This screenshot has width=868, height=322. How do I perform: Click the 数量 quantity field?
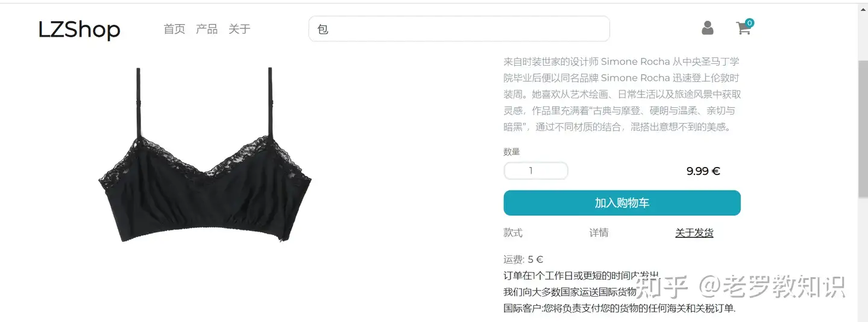tap(536, 171)
